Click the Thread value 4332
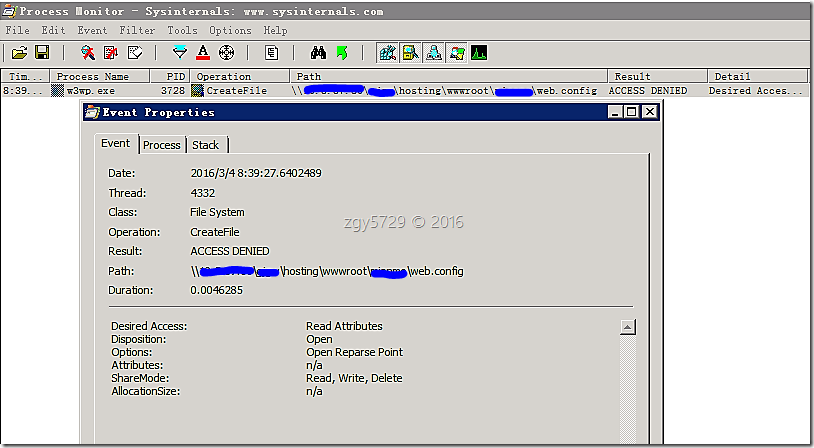Viewport: 814px width, 448px height. 202,193
